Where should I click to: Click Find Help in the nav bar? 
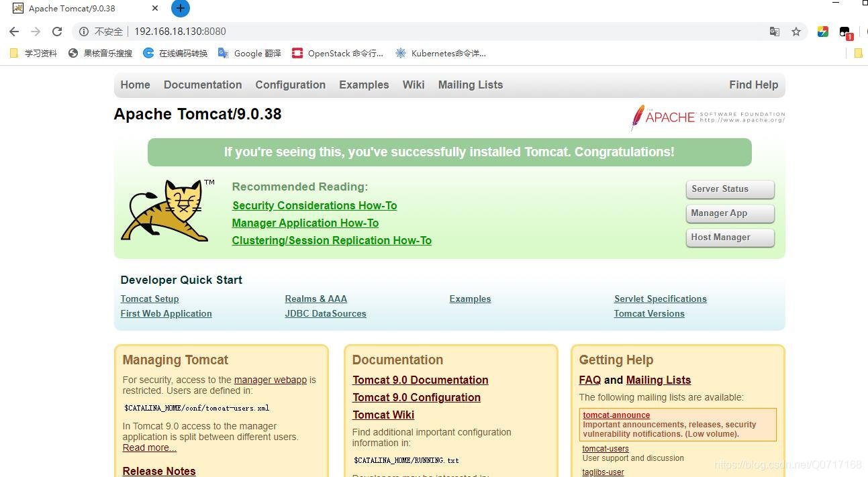[753, 85]
